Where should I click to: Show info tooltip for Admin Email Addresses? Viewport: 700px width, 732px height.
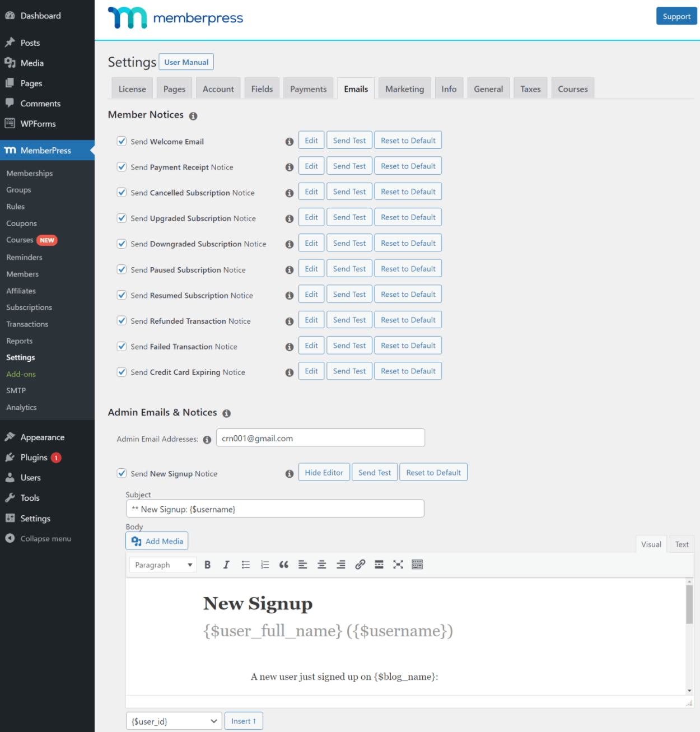(207, 440)
